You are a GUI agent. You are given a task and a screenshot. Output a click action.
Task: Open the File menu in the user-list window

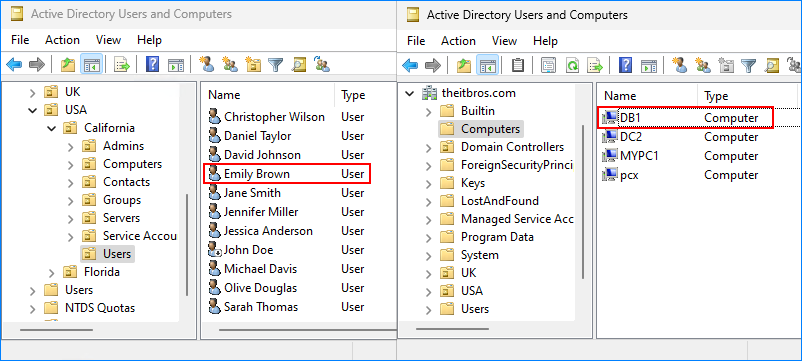pyautogui.click(x=20, y=40)
